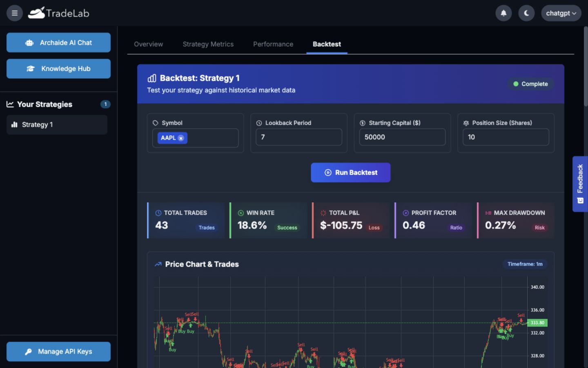Click Manage API Keys button
588x368 pixels.
point(58,352)
